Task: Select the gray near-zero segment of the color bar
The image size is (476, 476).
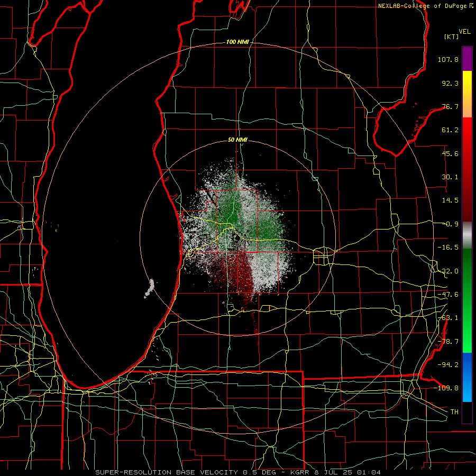Action: [x=467, y=235]
